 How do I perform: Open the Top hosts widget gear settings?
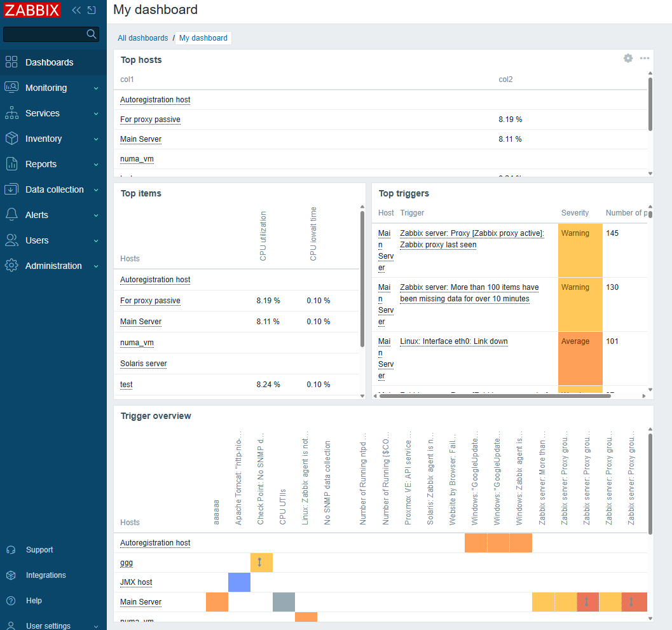pyautogui.click(x=628, y=58)
